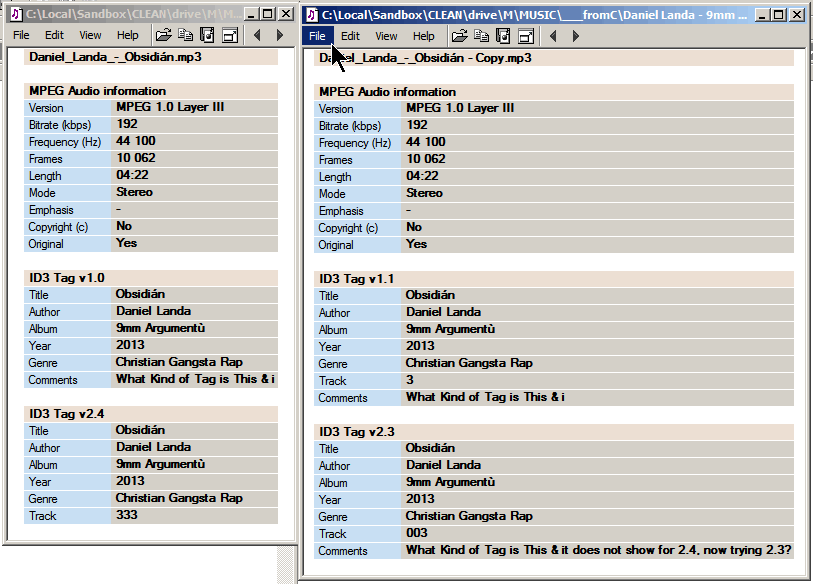Click the open file icon in left window
This screenshot has width=813, height=584.
[163, 35]
